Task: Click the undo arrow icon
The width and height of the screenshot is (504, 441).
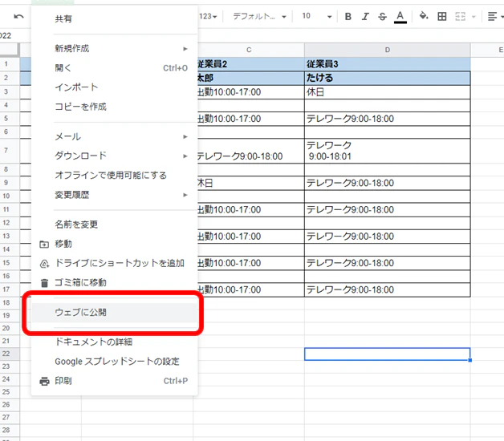Action: [x=19, y=16]
